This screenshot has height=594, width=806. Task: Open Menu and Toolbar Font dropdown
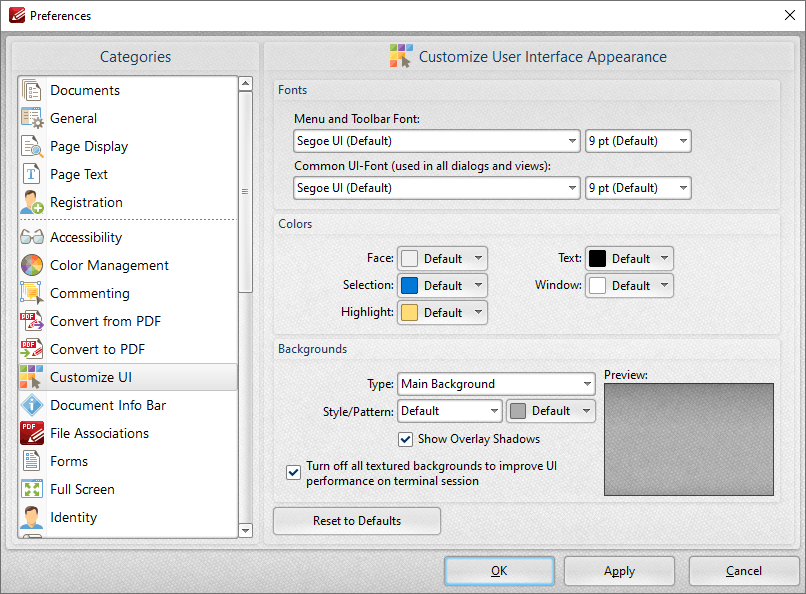point(436,141)
